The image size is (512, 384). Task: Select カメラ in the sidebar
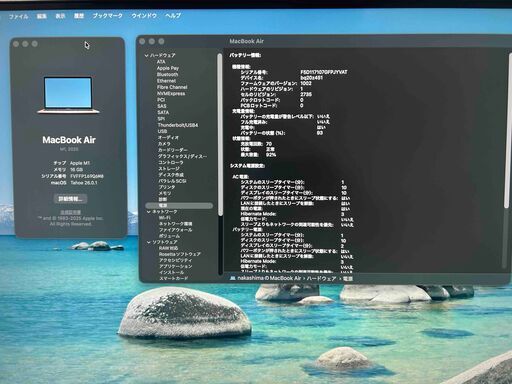(164, 144)
